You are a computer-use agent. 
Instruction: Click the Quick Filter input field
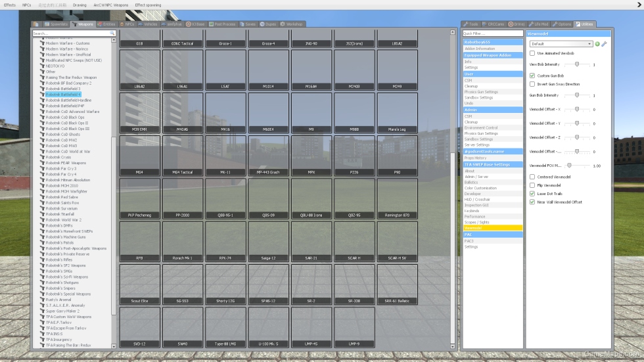pos(493,34)
